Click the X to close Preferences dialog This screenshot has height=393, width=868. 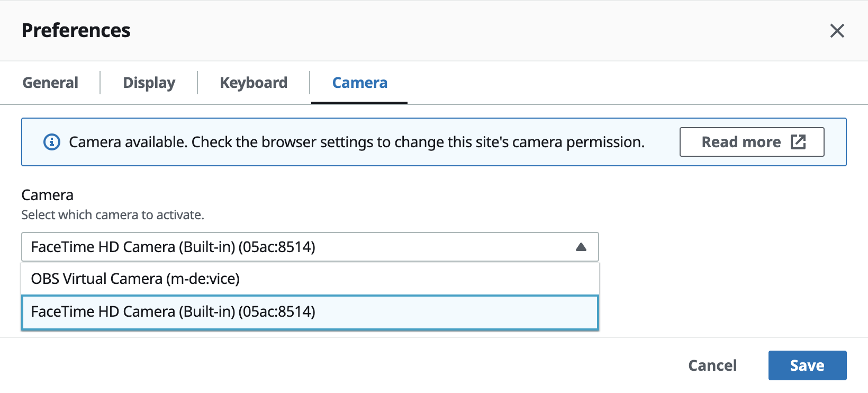pos(837,31)
